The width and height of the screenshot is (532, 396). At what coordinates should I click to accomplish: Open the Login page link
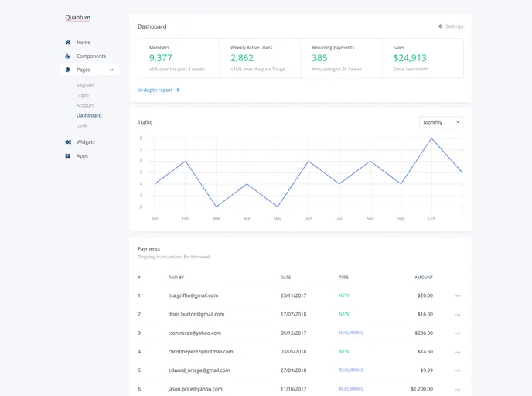pyautogui.click(x=83, y=95)
